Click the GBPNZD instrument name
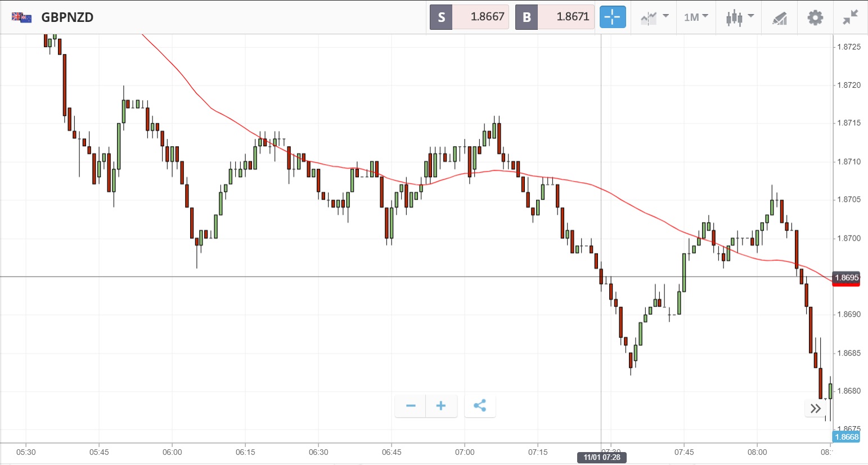This screenshot has width=868, height=465. [x=68, y=17]
